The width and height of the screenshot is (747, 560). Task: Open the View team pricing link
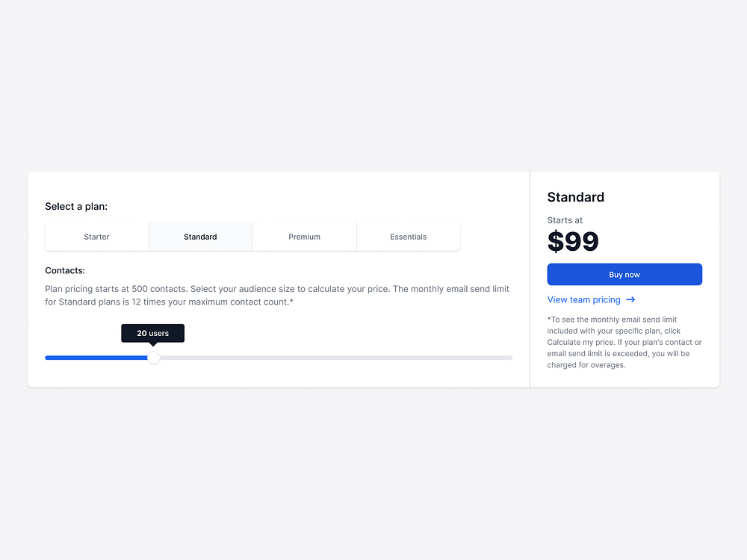pos(583,299)
